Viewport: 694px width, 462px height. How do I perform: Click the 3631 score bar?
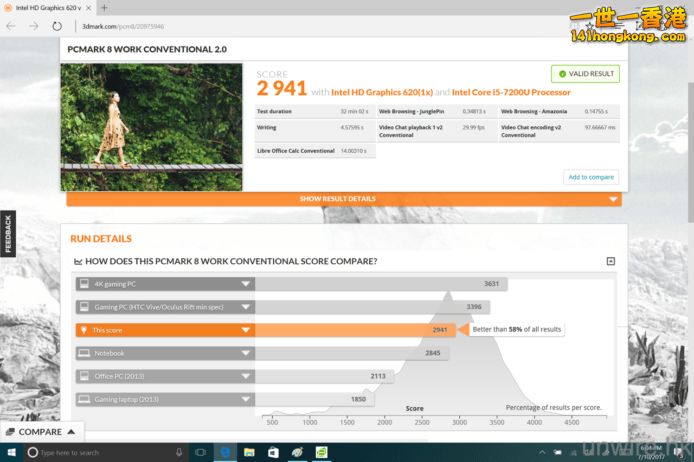(x=381, y=284)
